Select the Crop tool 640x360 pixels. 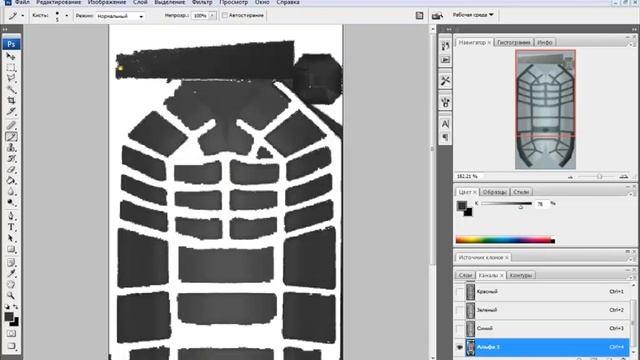[x=11, y=100]
